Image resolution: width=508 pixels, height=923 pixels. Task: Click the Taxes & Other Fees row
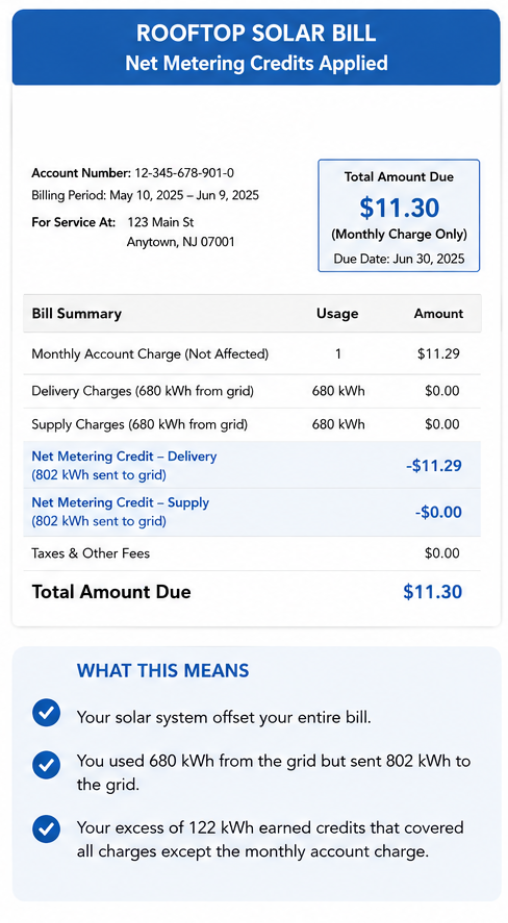click(252, 553)
